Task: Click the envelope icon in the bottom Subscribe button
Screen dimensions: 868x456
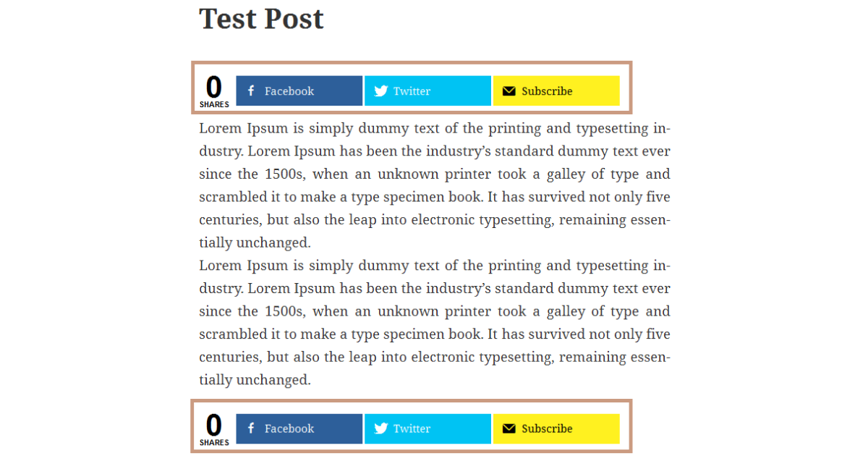Action: (509, 428)
